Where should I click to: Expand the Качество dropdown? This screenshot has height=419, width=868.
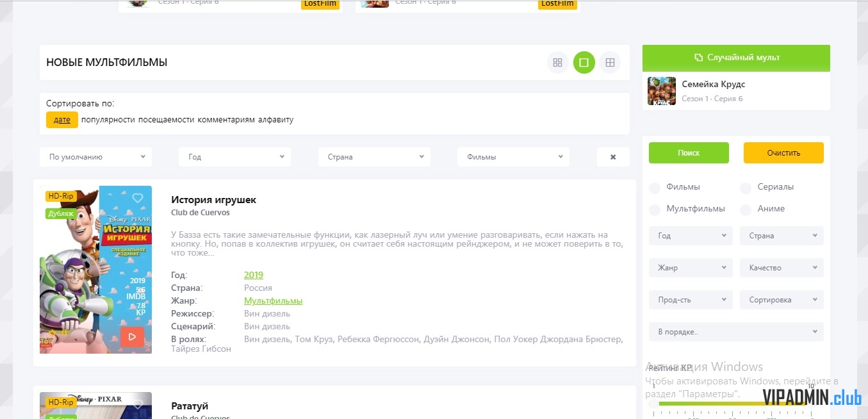782,268
